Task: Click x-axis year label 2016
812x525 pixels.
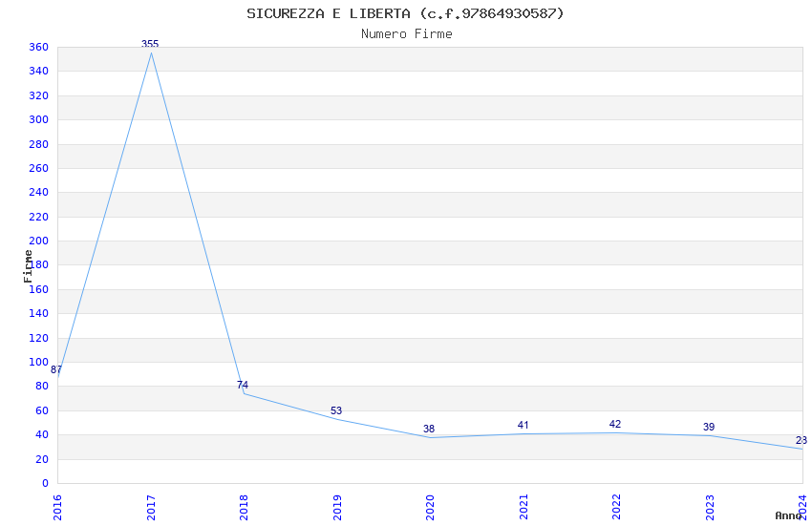Action: pos(57,508)
